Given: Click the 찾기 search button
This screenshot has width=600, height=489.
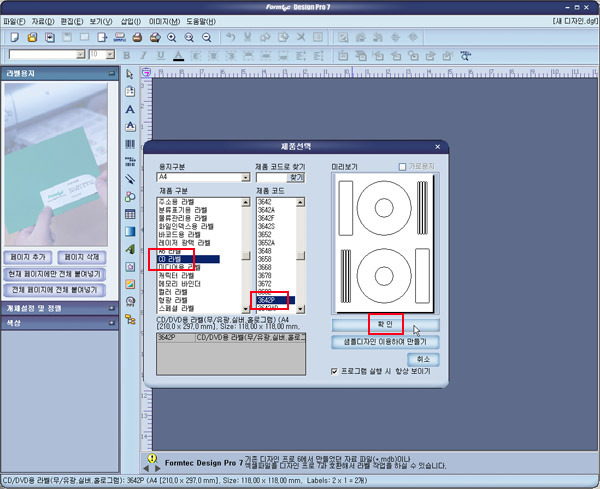Looking at the screenshot, I should 296,178.
